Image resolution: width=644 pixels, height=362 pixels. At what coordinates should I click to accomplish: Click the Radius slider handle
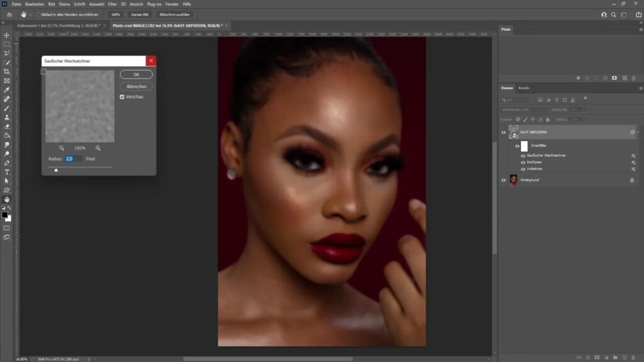click(x=56, y=169)
